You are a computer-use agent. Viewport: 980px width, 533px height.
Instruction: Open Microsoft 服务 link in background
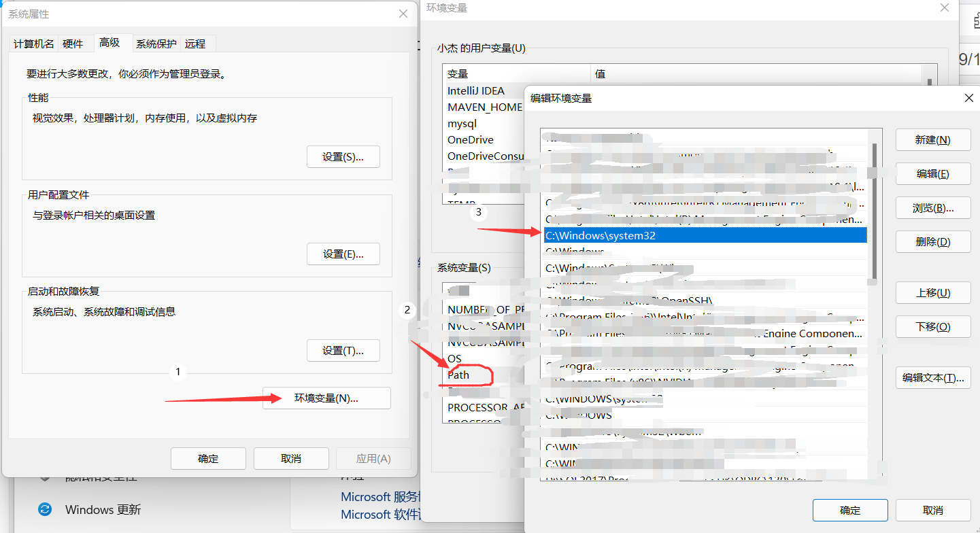[381, 497]
